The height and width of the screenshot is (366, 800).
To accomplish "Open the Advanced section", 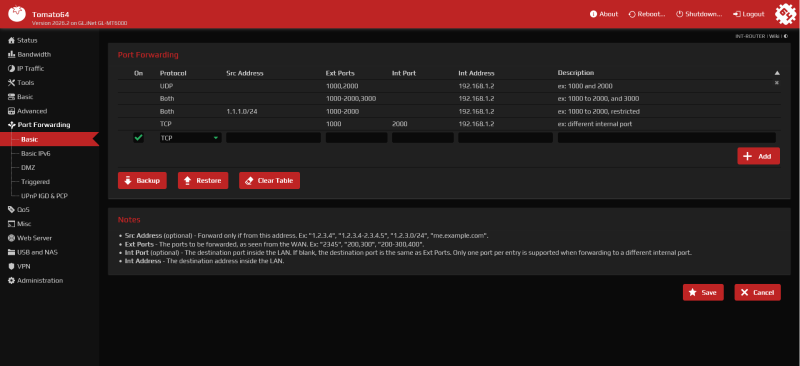I will point(28,111).
